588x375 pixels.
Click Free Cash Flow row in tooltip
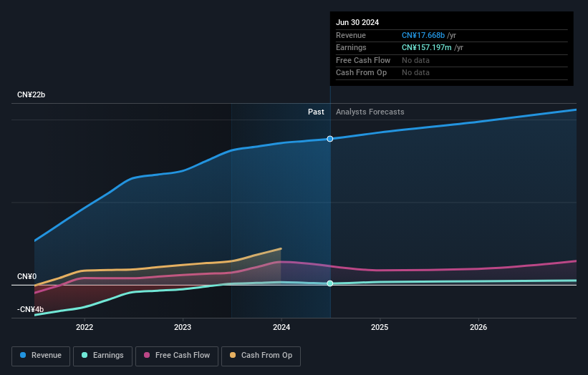coord(451,60)
